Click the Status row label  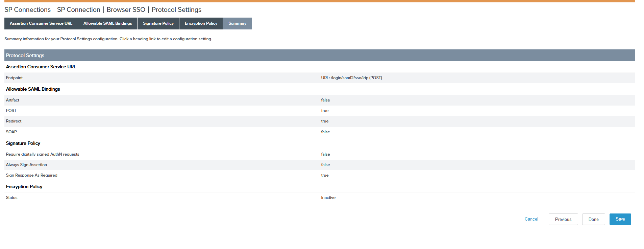[11, 198]
